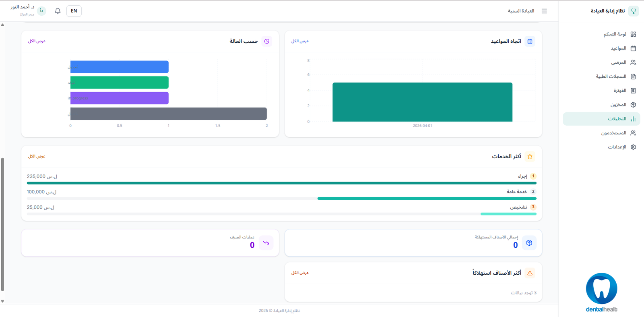
Task: Click the 100,000 ل.س amount
Action: pos(41,192)
